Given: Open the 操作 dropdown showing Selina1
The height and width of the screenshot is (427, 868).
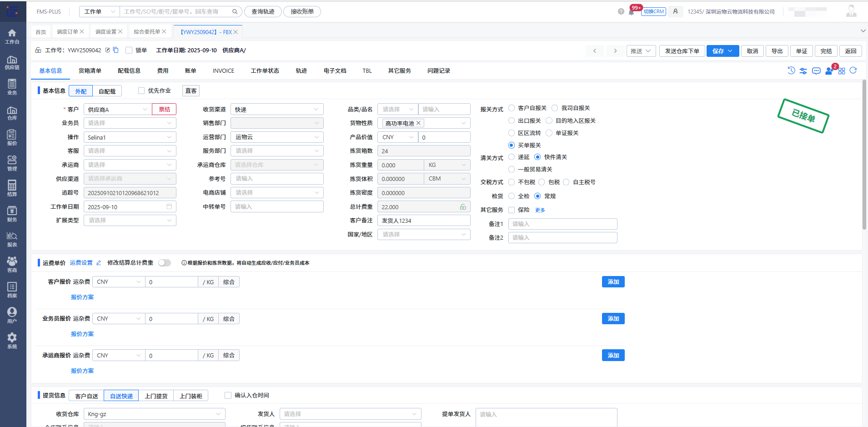Looking at the screenshot, I should point(130,137).
